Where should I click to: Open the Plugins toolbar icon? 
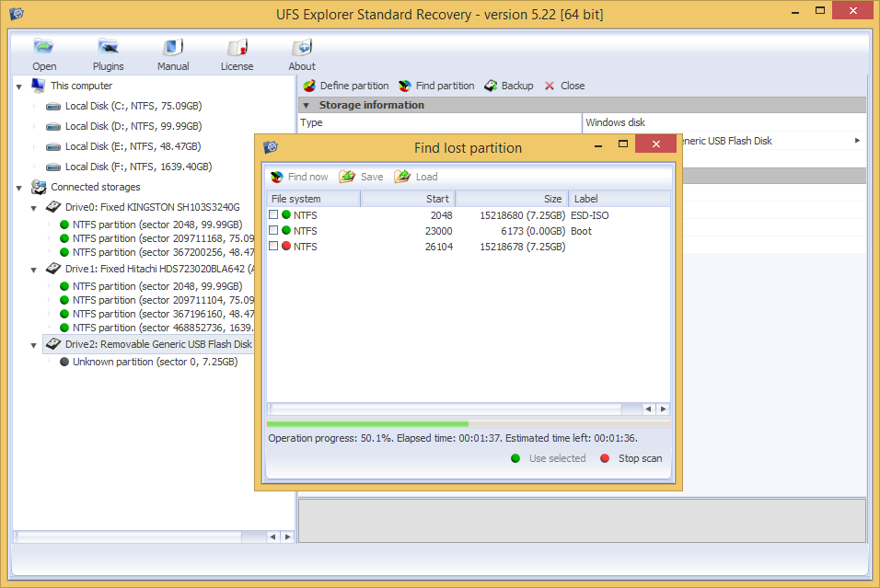point(108,48)
